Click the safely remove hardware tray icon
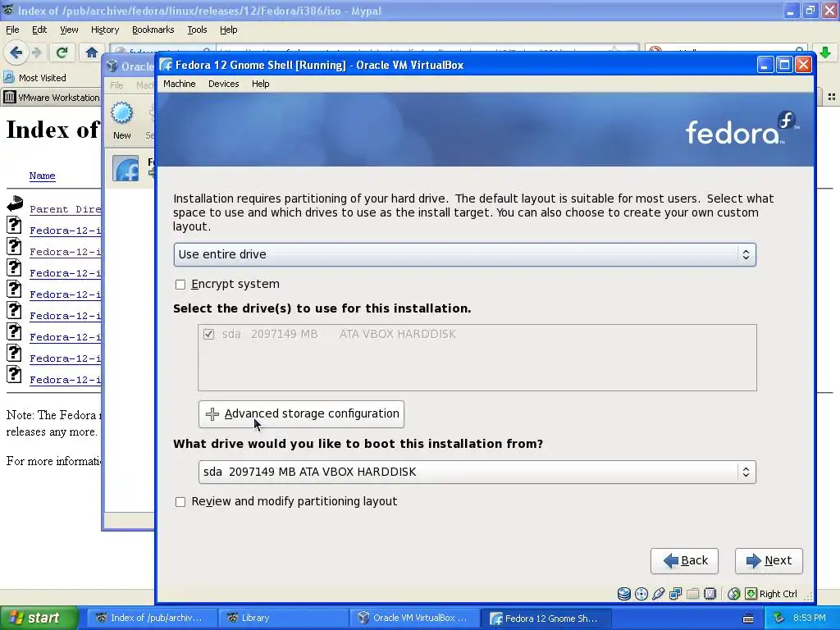 [779, 618]
